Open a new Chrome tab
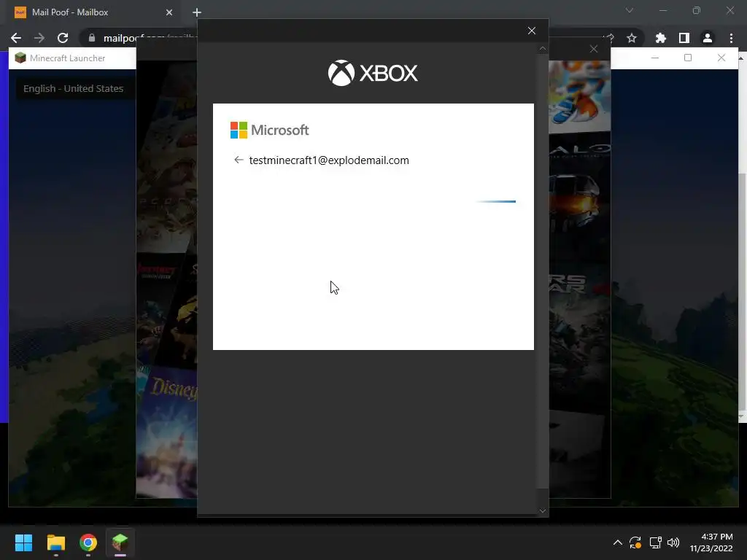The width and height of the screenshot is (747, 560). (x=197, y=12)
